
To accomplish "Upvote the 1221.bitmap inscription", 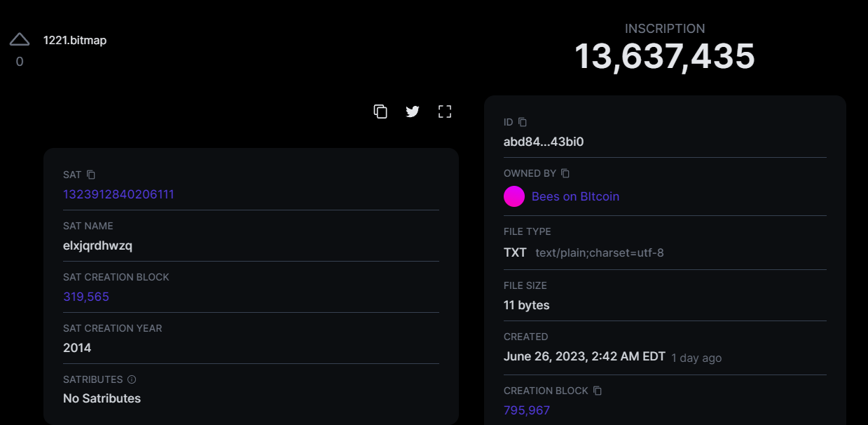I will coord(20,39).
